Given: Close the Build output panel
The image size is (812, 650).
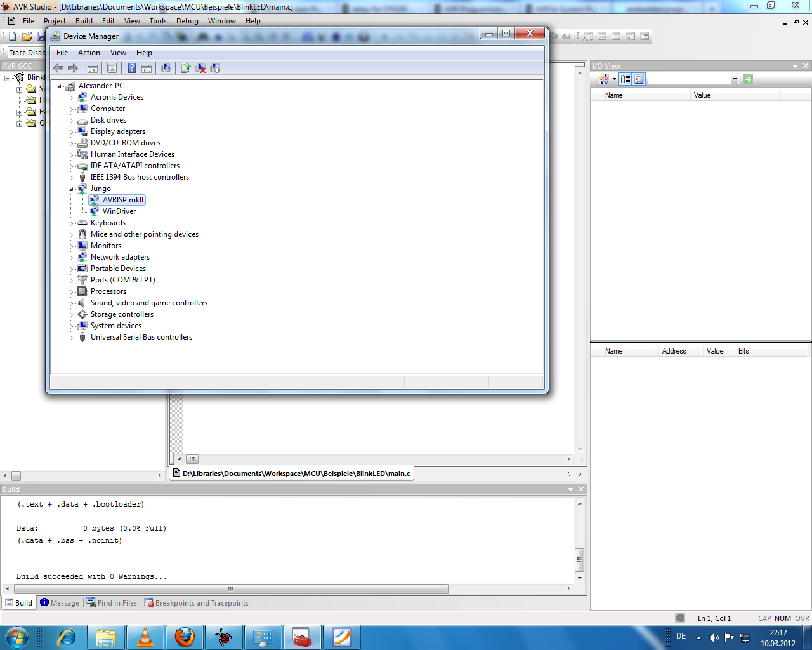Looking at the screenshot, I should point(581,489).
